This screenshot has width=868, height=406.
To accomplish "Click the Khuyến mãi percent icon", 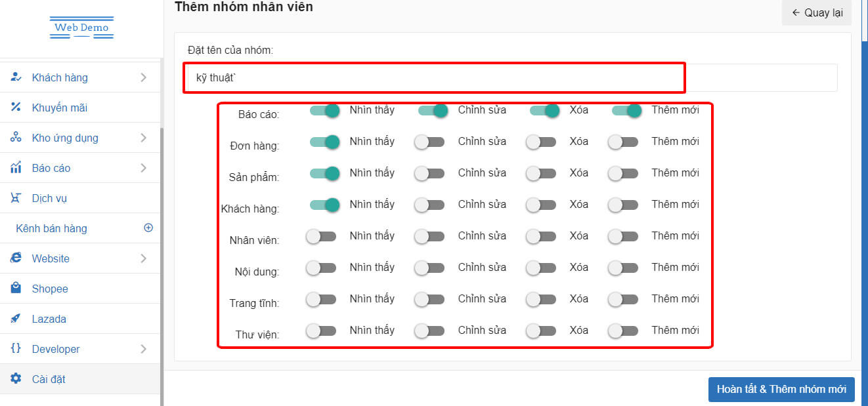I will (16, 108).
